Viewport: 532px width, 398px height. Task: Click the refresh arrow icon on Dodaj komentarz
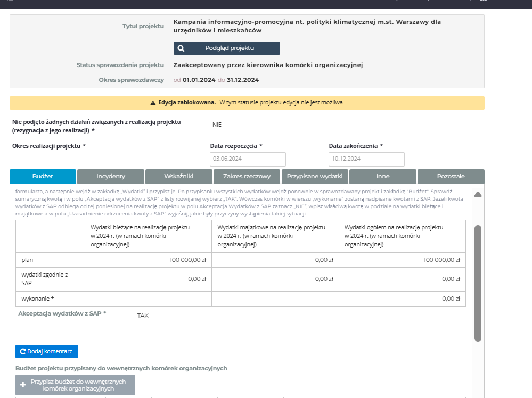[23, 351]
